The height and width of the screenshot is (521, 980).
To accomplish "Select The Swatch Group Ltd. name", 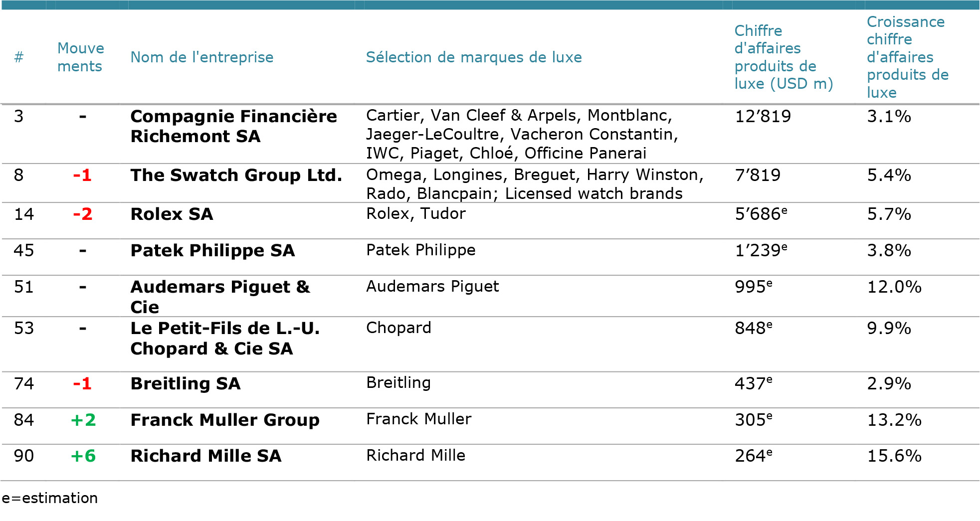I will pyautogui.click(x=236, y=175).
